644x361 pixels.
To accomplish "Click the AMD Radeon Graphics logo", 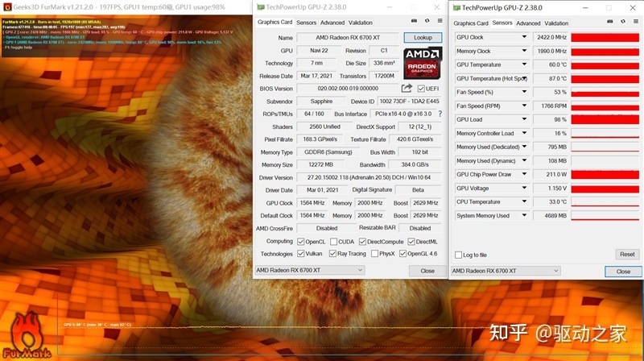I will (423, 63).
